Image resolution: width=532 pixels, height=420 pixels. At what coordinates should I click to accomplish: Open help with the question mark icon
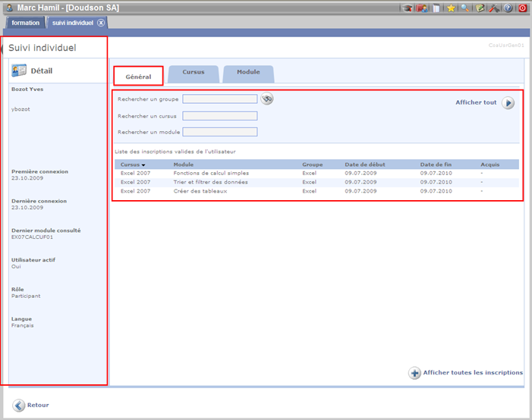tap(508, 8)
